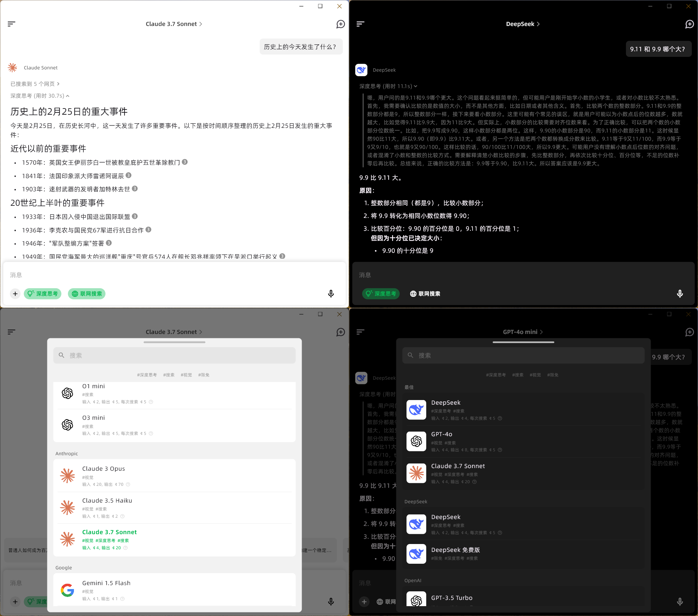Image resolution: width=698 pixels, height=616 pixels.
Task: Enable 联网搜索 in DeepSeek dark window
Action: tap(425, 294)
